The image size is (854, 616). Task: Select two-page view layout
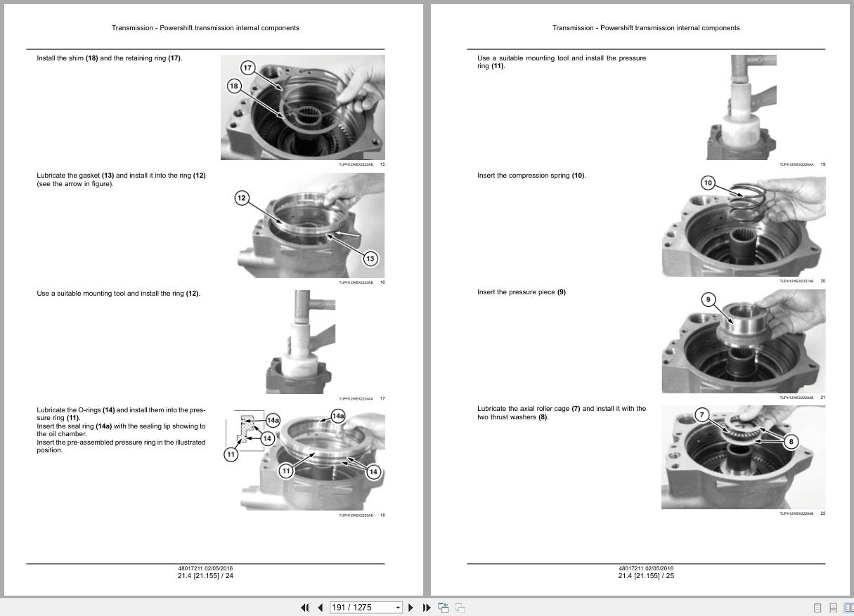click(848, 608)
